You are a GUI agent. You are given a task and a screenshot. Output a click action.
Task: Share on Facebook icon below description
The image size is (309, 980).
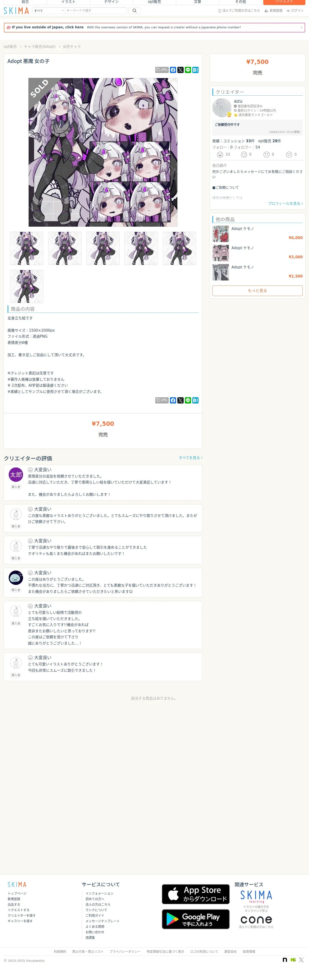pos(173,400)
